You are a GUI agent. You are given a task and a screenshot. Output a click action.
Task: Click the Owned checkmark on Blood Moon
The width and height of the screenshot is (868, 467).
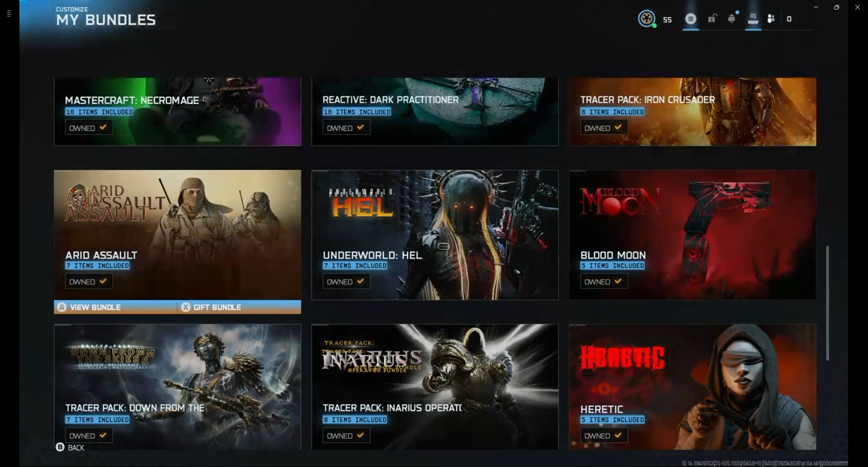tap(618, 281)
